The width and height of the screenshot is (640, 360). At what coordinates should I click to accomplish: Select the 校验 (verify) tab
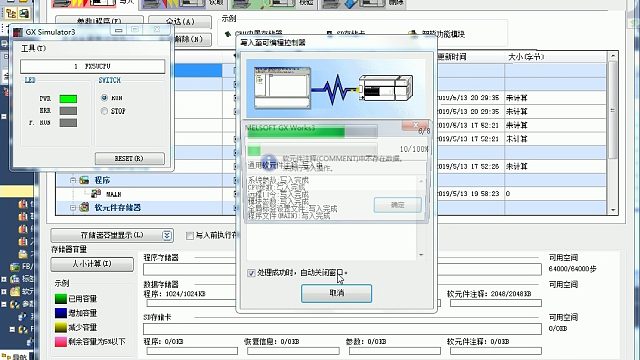pyautogui.click(x=273, y=3)
